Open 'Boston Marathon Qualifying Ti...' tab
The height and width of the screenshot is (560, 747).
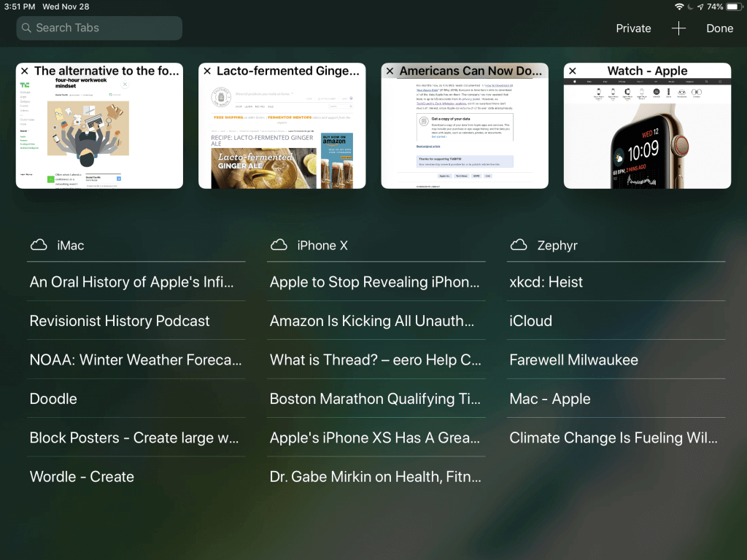click(x=376, y=399)
